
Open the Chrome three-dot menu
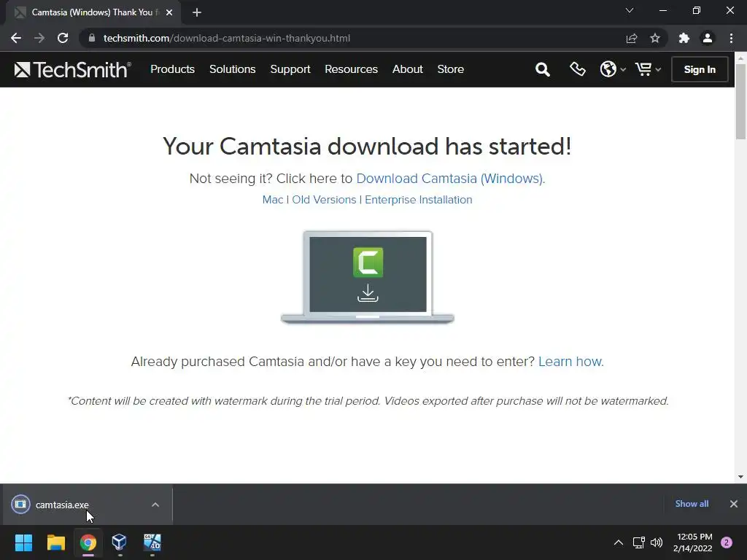coord(731,38)
